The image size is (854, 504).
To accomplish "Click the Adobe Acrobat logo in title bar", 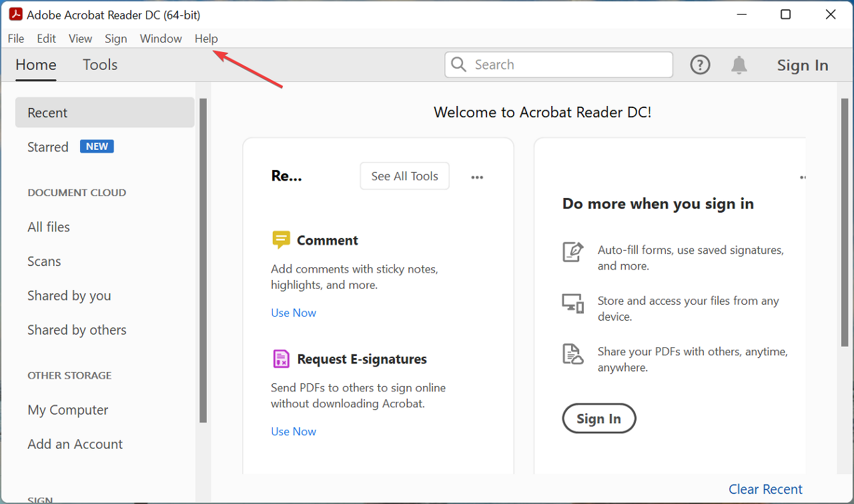I will 15,14.
